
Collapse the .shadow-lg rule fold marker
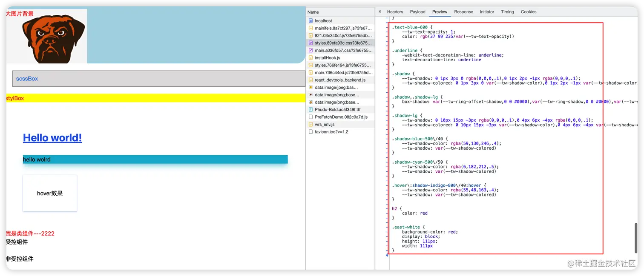pyautogui.click(x=387, y=115)
